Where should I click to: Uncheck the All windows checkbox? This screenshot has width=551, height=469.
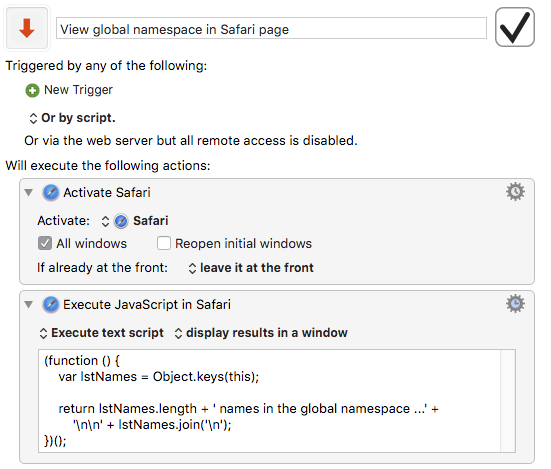click(45, 243)
